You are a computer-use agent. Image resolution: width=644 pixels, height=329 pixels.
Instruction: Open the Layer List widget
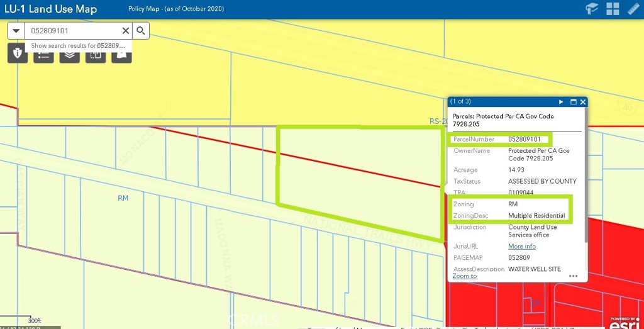tap(69, 55)
